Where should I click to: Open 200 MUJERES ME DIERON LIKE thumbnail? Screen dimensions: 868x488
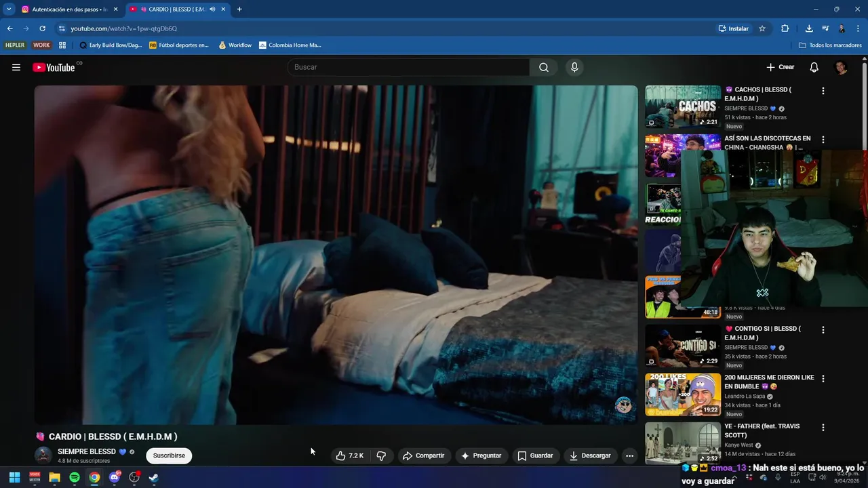point(683,394)
